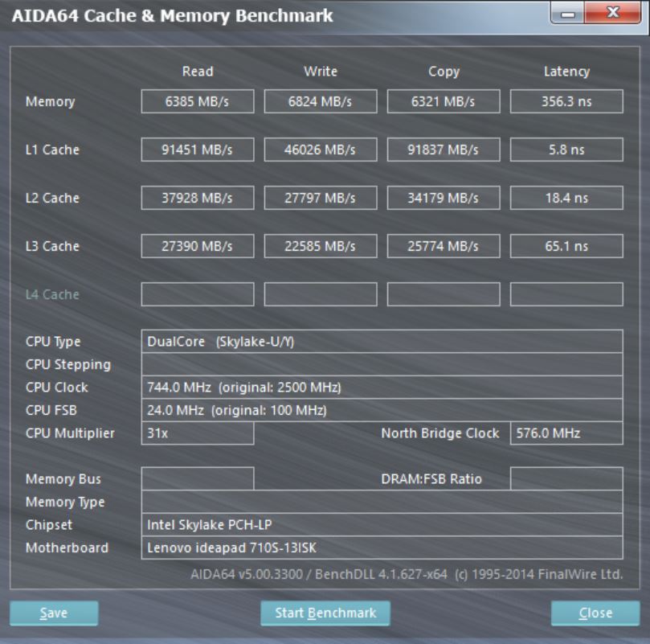Image resolution: width=650 pixels, height=644 pixels.
Task: Select L2 Cache read 37928 MB/s
Action: (x=198, y=198)
